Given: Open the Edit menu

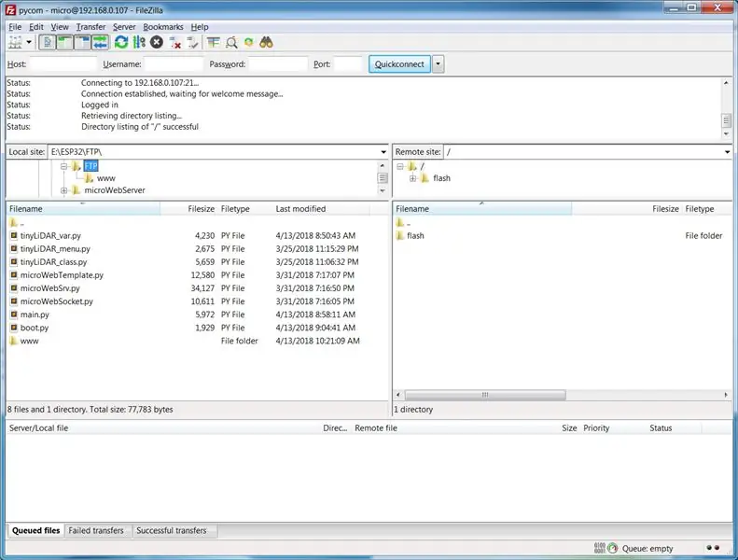Looking at the screenshot, I should tap(36, 27).
